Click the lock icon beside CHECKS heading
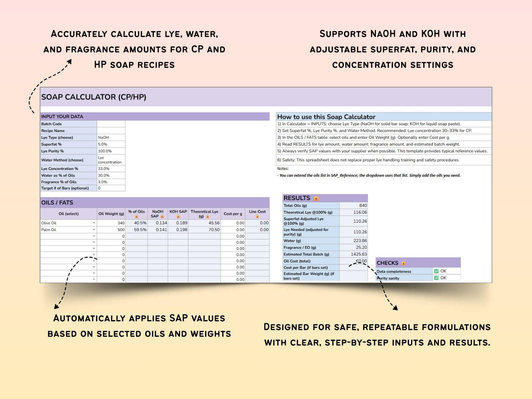 (404, 263)
